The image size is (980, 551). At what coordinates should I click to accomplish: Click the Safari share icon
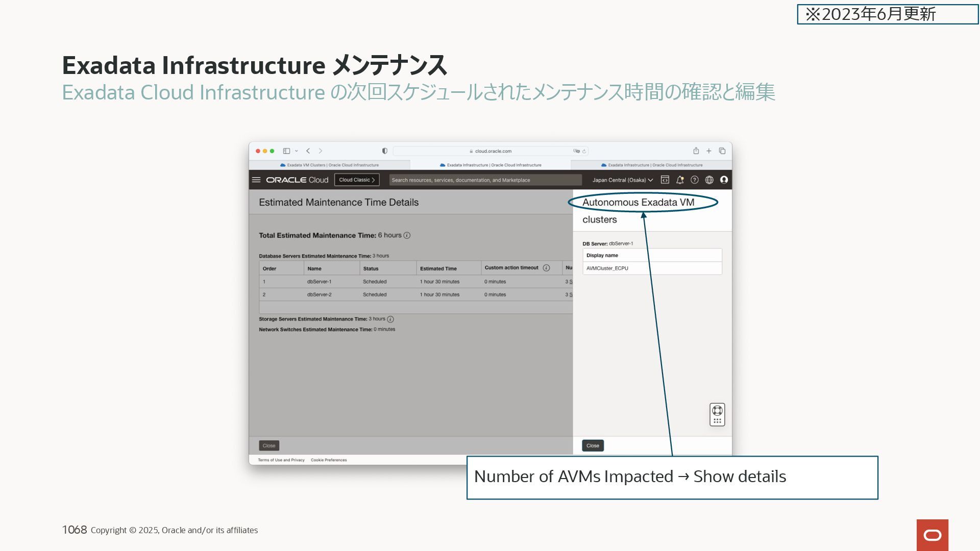[696, 151]
